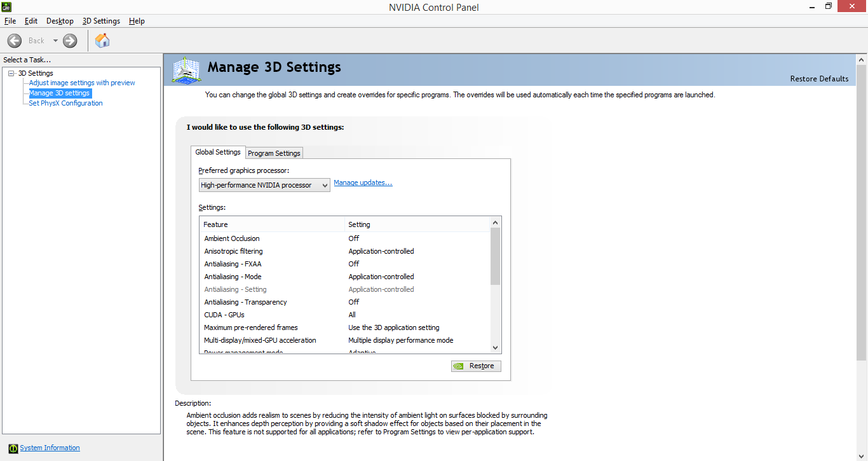Click the Restore button
868x461 pixels.
(x=476, y=366)
